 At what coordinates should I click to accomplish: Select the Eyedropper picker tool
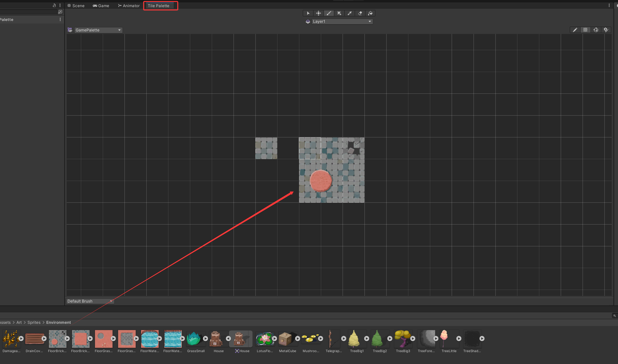pyautogui.click(x=350, y=13)
